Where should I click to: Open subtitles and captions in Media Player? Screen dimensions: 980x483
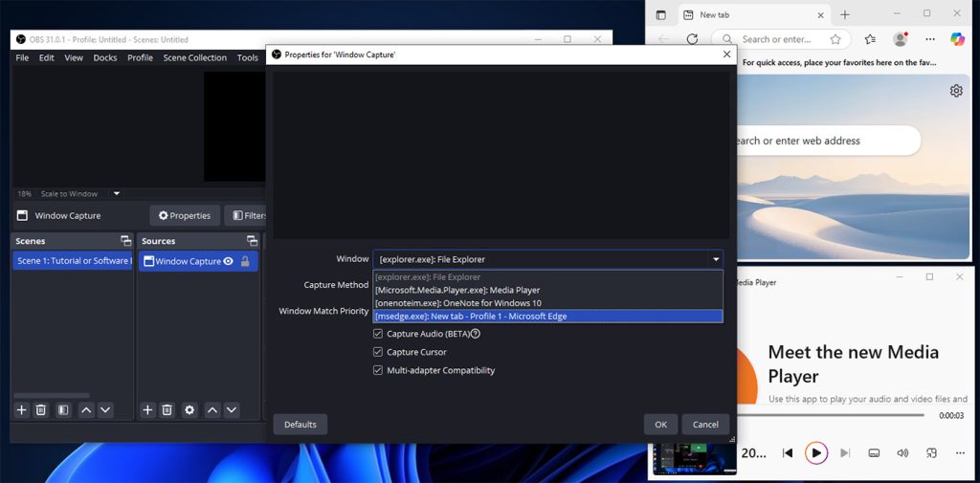875,453
